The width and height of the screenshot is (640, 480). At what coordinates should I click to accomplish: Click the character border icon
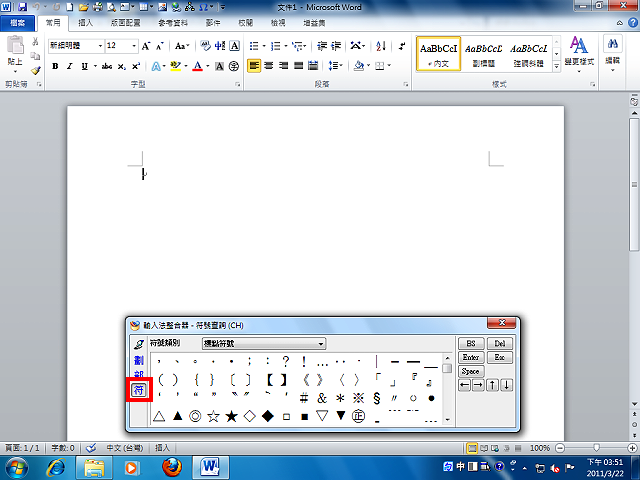pos(235,46)
